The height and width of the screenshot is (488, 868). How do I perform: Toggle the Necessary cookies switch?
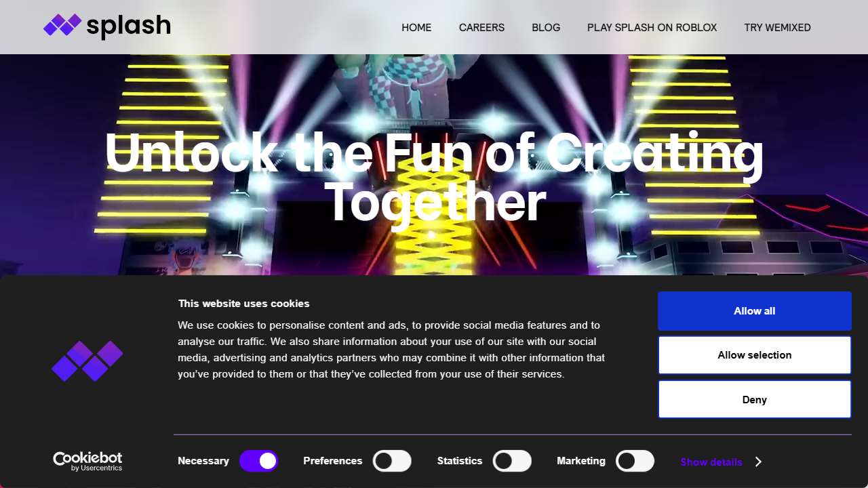coord(259,461)
